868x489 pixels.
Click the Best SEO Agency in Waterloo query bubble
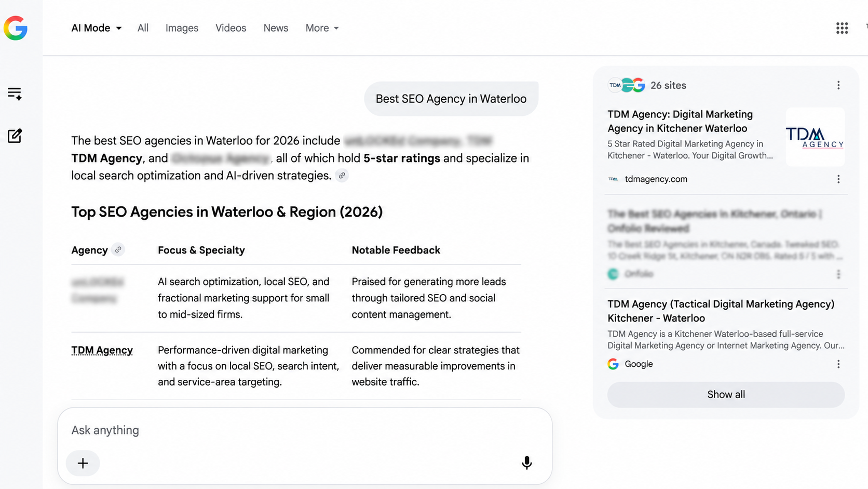tap(451, 99)
